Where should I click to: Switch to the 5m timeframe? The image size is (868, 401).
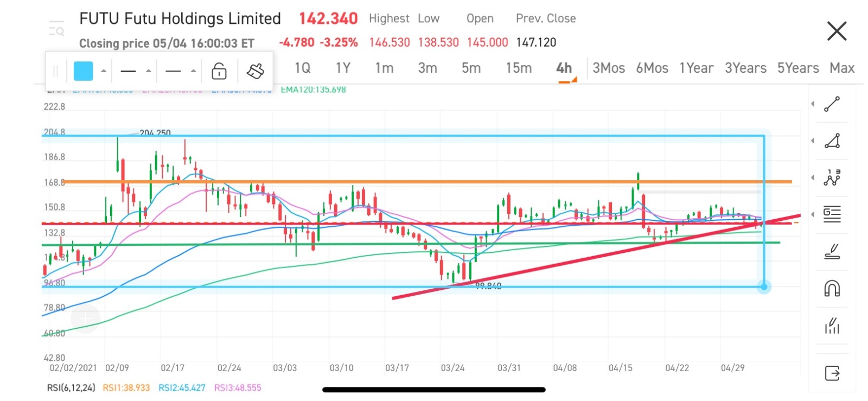click(x=471, y=68)
